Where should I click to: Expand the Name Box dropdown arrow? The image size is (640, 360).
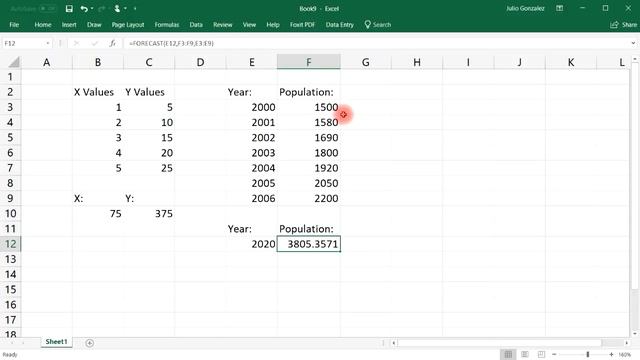click(48, 43)
